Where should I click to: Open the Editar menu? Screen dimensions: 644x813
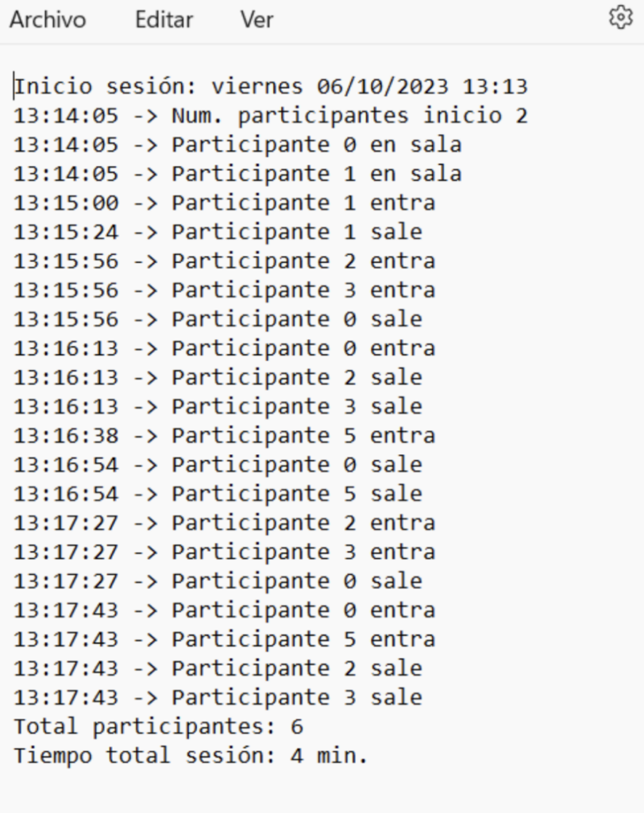click(164, 20)
